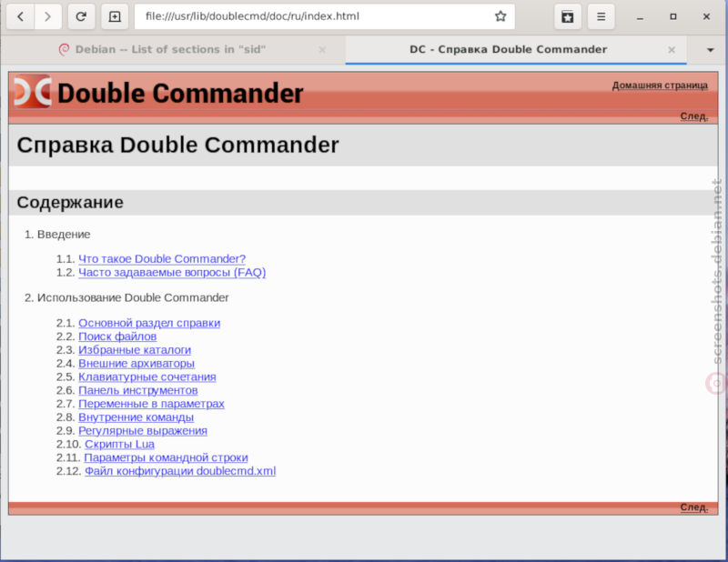Maximize the browser window

[673, 16]
